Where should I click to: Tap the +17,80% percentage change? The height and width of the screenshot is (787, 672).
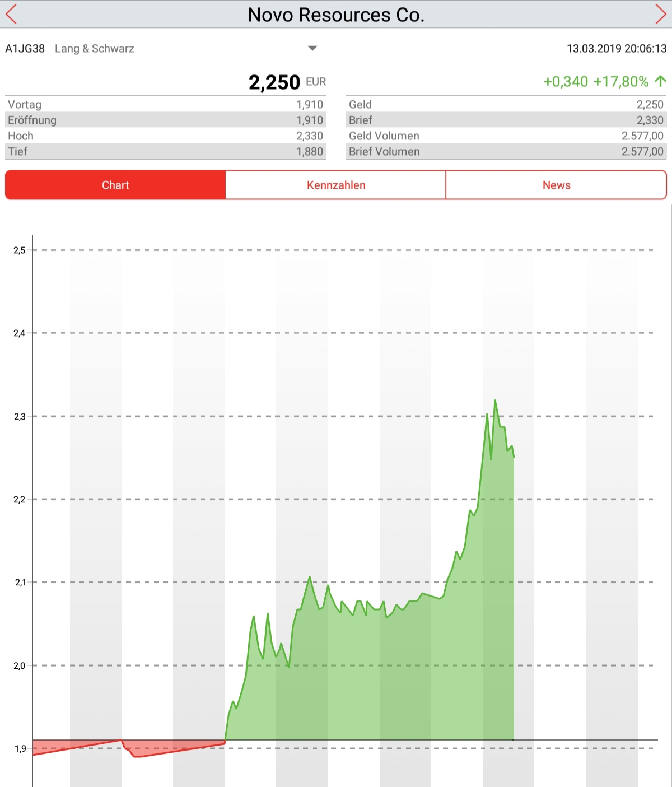click(x=620, y=82)
